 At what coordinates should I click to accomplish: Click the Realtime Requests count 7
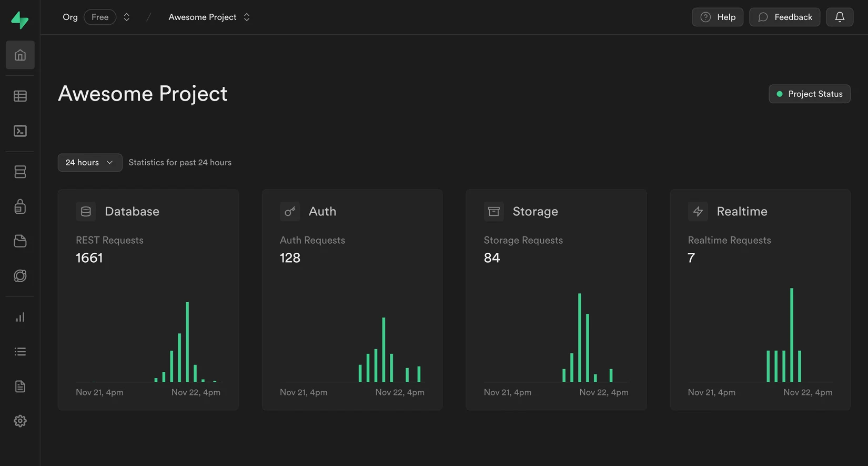pos(691,257)
